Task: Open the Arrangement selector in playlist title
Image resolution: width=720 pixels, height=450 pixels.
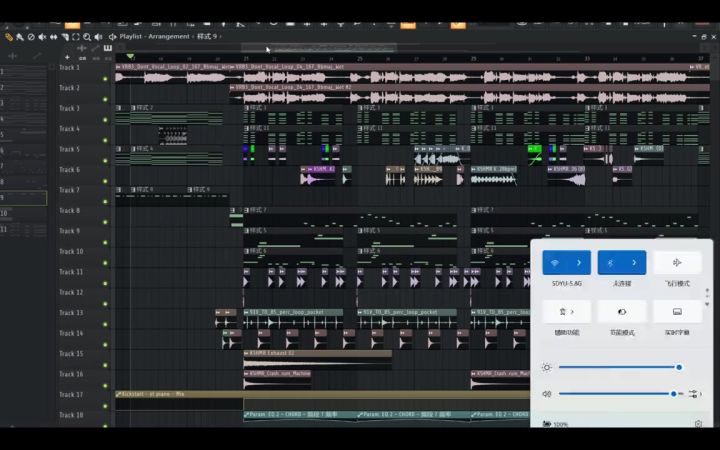Action: [x=169, y=36]
